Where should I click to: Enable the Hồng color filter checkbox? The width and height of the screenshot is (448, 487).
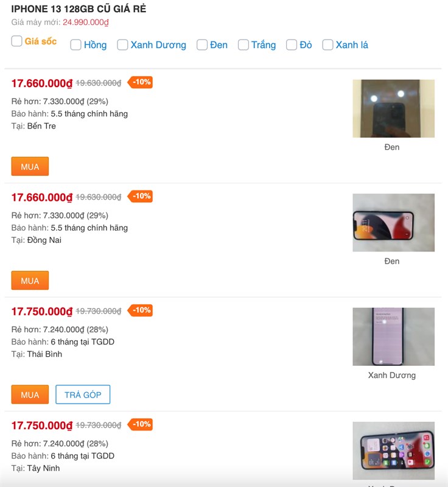coord(76,44)
